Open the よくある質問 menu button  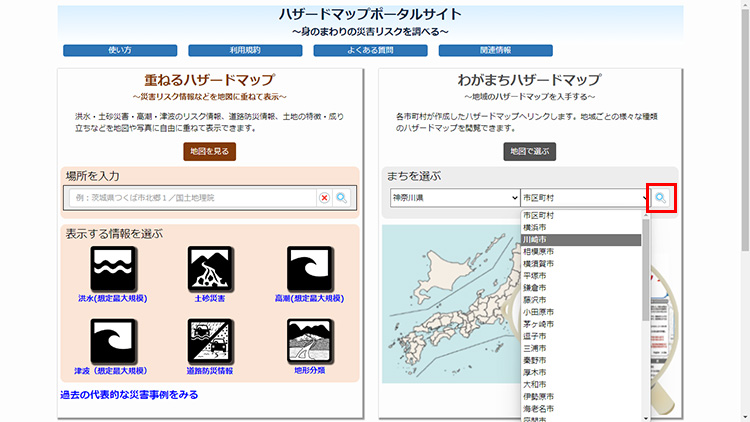point(371,50)
